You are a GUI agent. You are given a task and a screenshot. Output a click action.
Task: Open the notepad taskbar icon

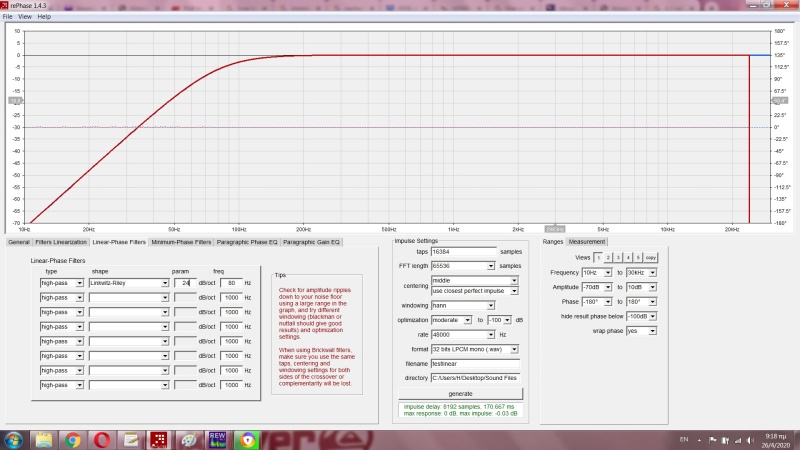click(x=131, y=439)
